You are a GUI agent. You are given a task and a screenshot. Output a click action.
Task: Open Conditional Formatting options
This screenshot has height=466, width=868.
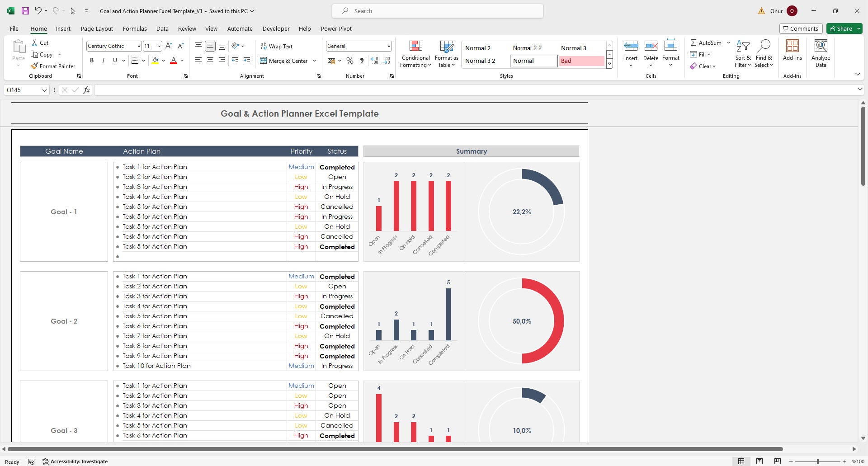tap(415, 53)
